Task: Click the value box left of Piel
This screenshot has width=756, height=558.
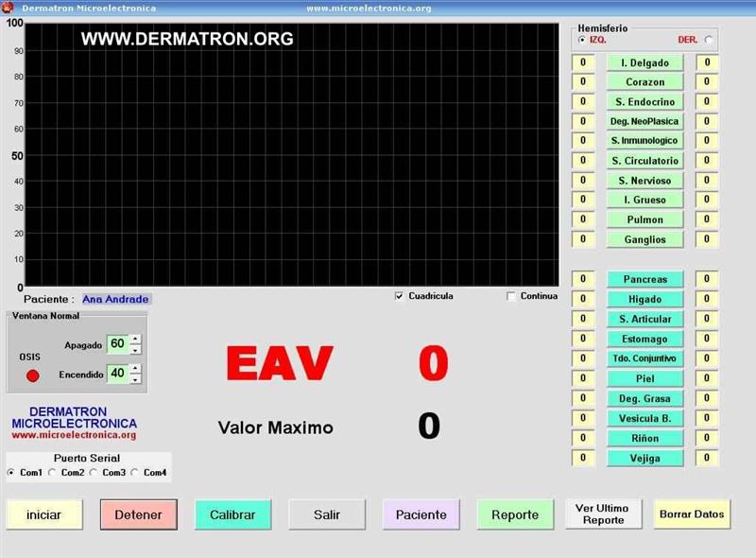Action: (583, 378)
